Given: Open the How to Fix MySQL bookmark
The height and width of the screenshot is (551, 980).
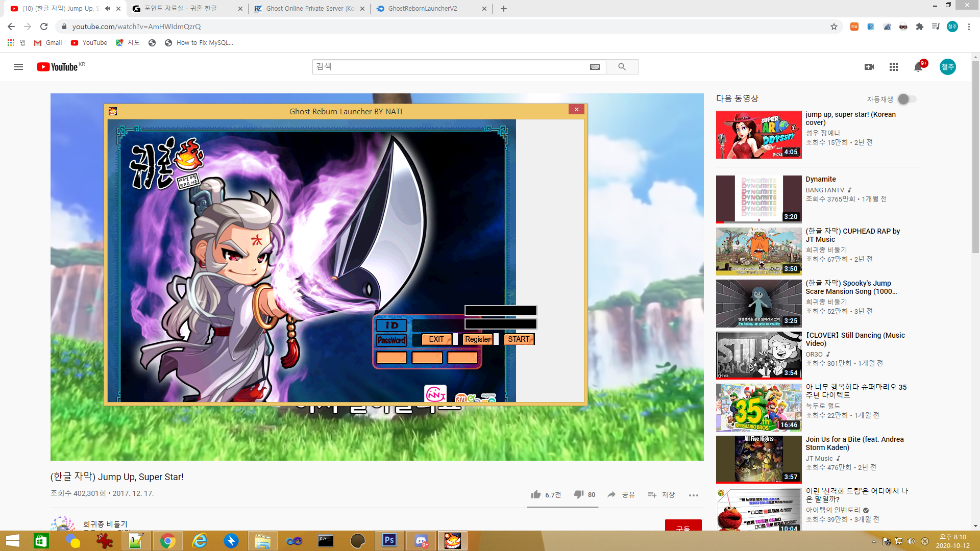Looking at the screenshot, I should pyautogui.click(x=199, y=43).
